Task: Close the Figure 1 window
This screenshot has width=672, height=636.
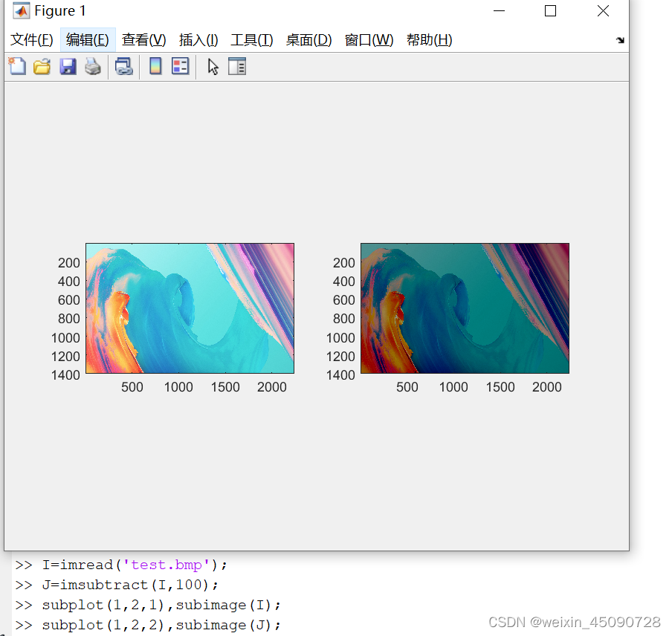Action: 604,10
